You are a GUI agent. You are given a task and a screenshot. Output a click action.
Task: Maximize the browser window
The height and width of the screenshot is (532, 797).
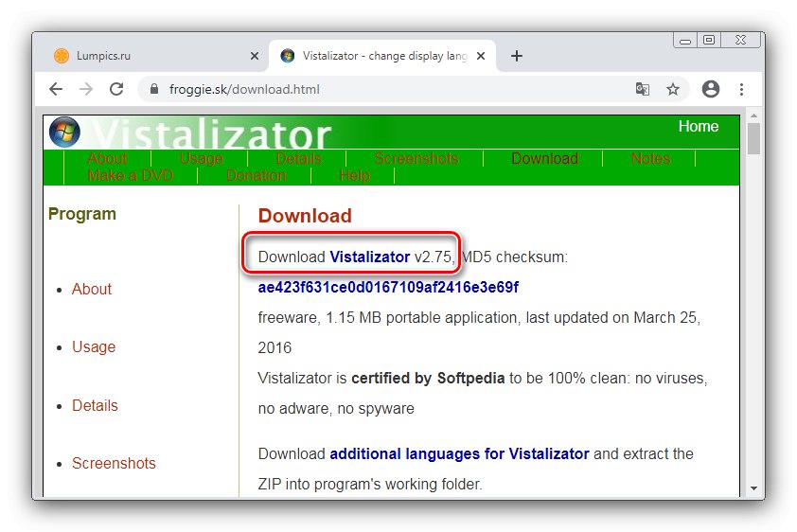point(709,40)
